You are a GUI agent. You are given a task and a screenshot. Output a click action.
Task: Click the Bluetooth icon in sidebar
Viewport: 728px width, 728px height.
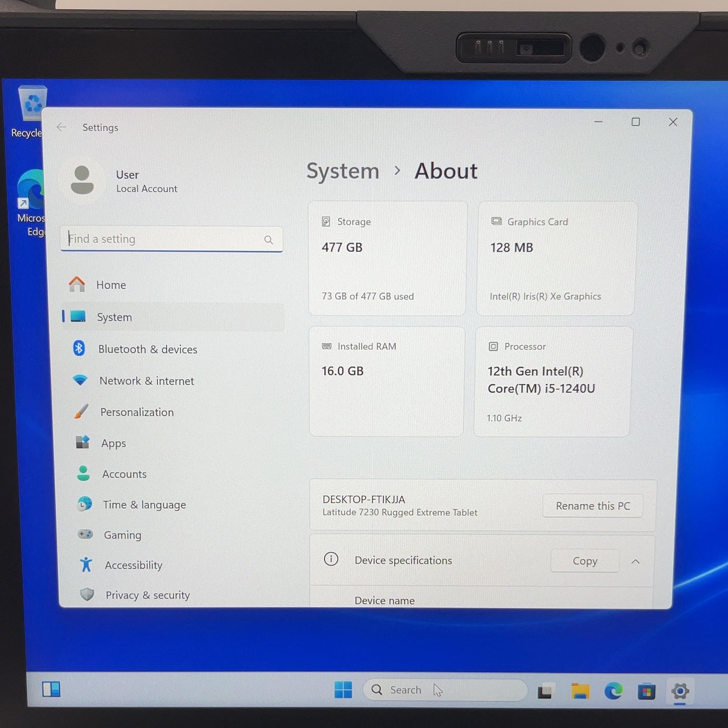[79, 348]
